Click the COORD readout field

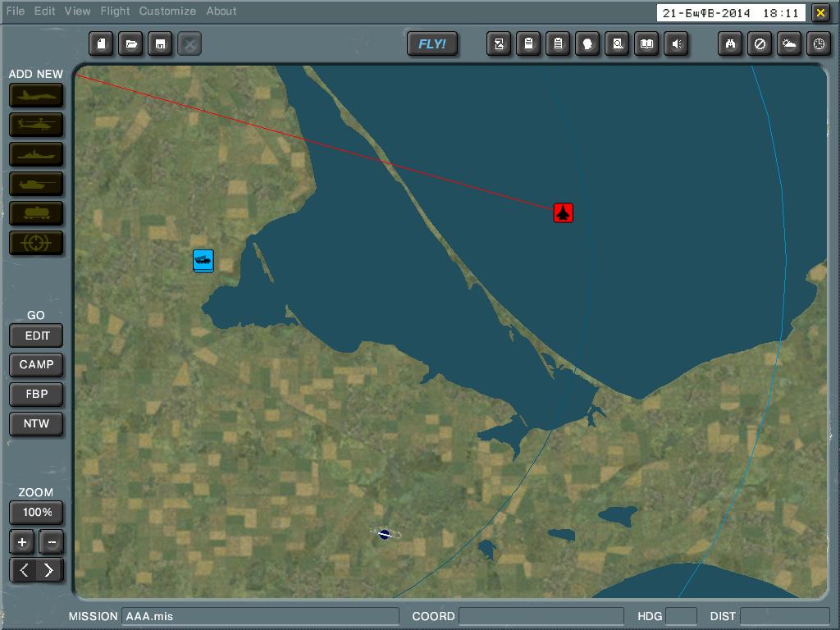(541, 616)
